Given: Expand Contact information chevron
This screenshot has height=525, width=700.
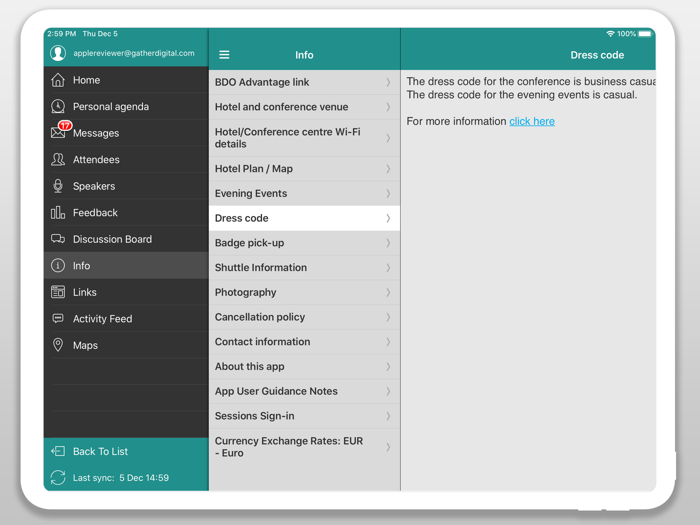Looking at the screenshot, I should (388, 342).
